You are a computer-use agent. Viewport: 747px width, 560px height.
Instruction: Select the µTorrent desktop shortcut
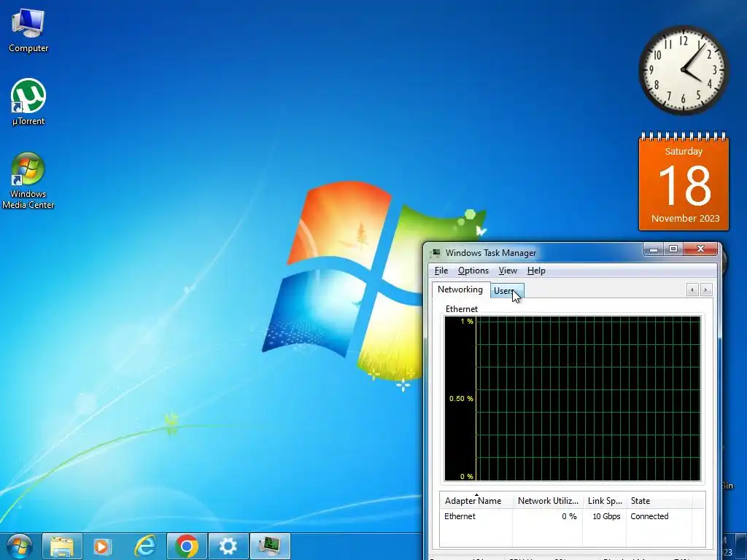28,101
